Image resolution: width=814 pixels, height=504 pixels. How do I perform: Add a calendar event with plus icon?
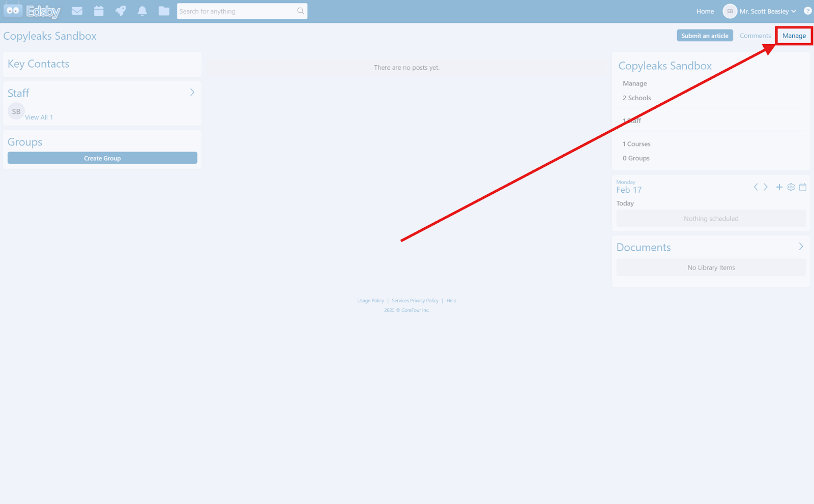779,187
